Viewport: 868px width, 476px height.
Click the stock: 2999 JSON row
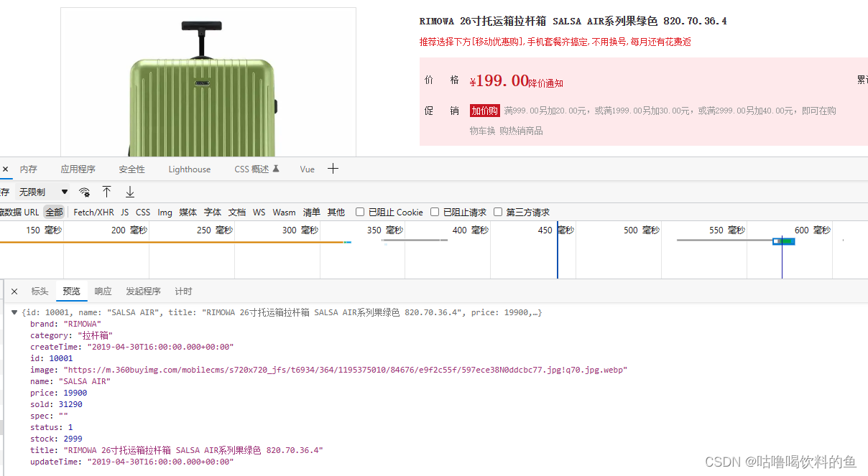(56, 439)
